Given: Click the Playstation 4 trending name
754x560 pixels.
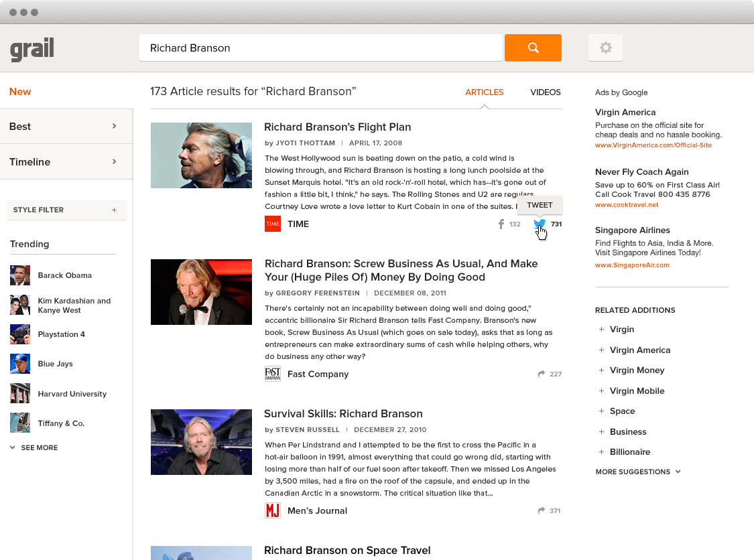Looking at the screenshot, I should [61, 334].
